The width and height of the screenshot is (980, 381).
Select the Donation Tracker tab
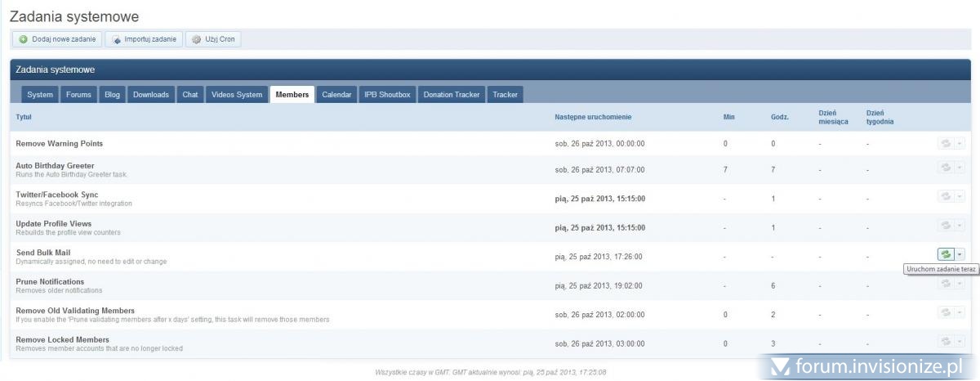click(x=451, y=95)
